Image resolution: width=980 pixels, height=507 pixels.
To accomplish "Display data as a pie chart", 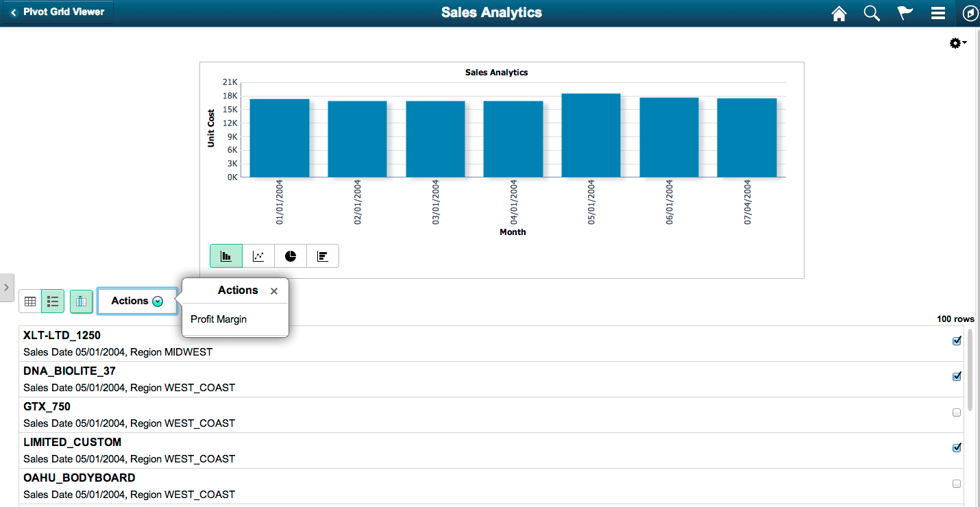I will pyautogui.click(x=290, y=256).
